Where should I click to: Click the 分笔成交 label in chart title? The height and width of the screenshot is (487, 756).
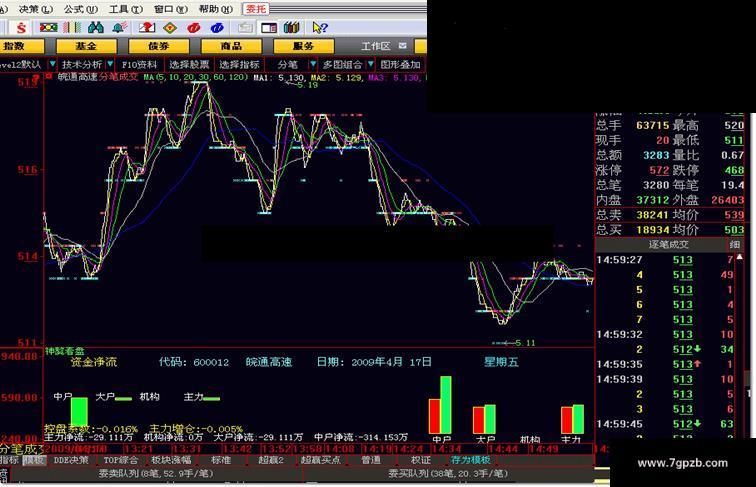(119, 76)
